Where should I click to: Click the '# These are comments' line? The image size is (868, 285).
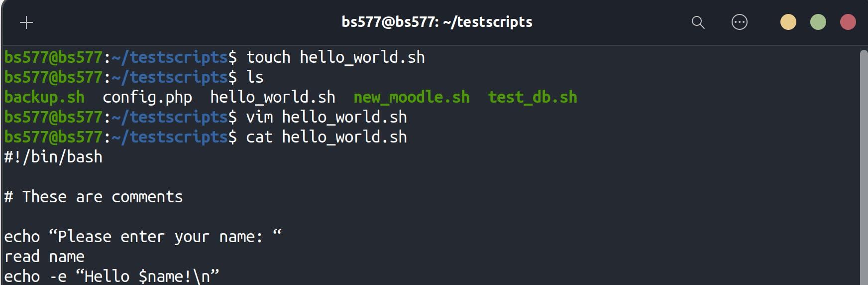94,197
